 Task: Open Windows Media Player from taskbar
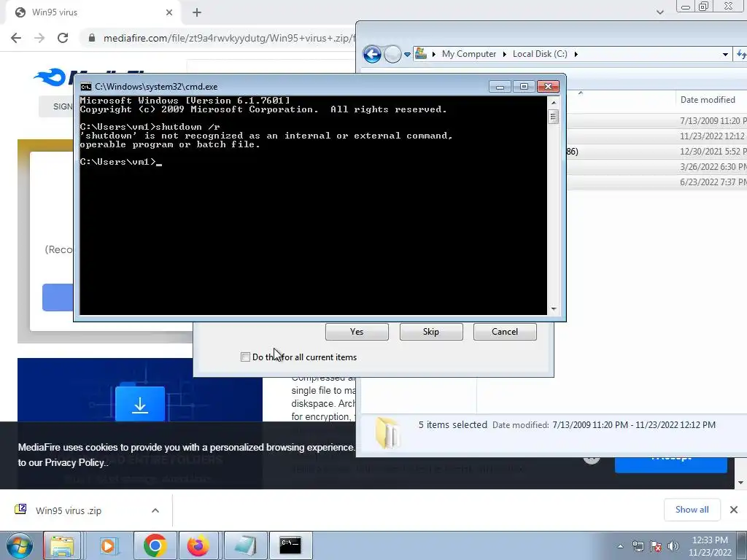click(x=108, y=545)
